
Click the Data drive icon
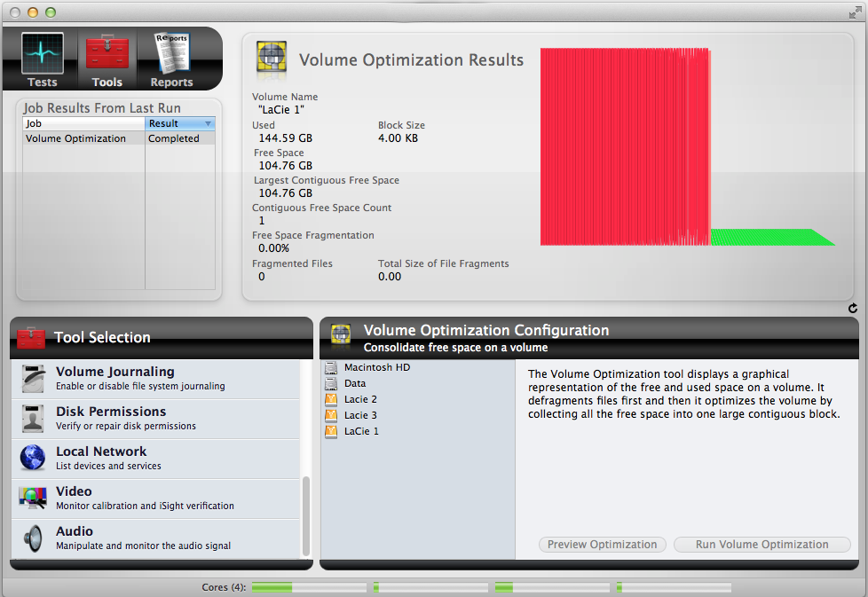[331, 383]
